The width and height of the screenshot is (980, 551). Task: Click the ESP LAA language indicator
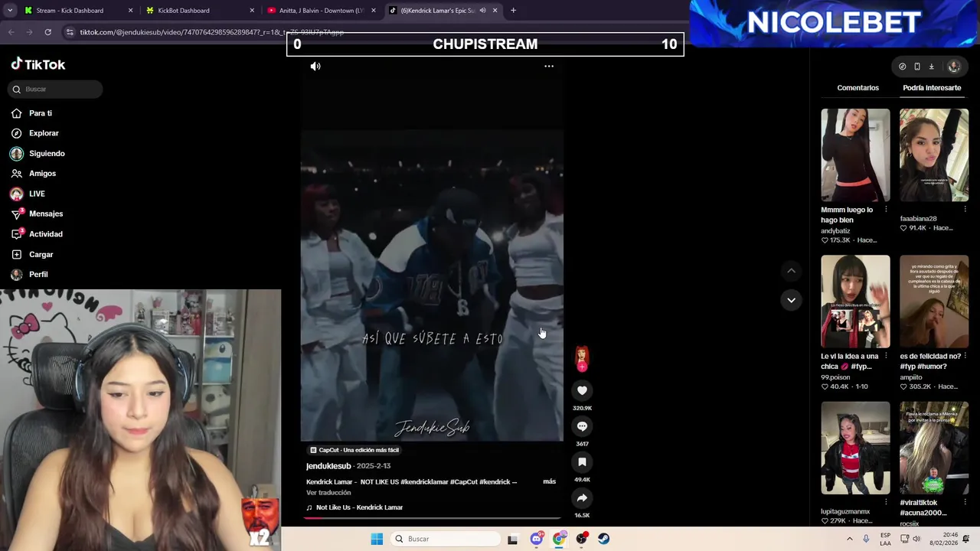pyautogui.click(x=885, y=539)
